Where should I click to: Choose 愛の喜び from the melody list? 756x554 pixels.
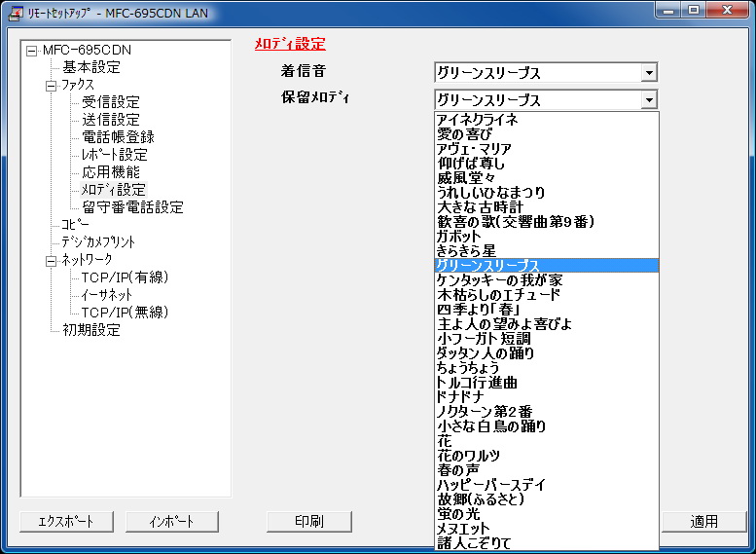tap(546, 134)
